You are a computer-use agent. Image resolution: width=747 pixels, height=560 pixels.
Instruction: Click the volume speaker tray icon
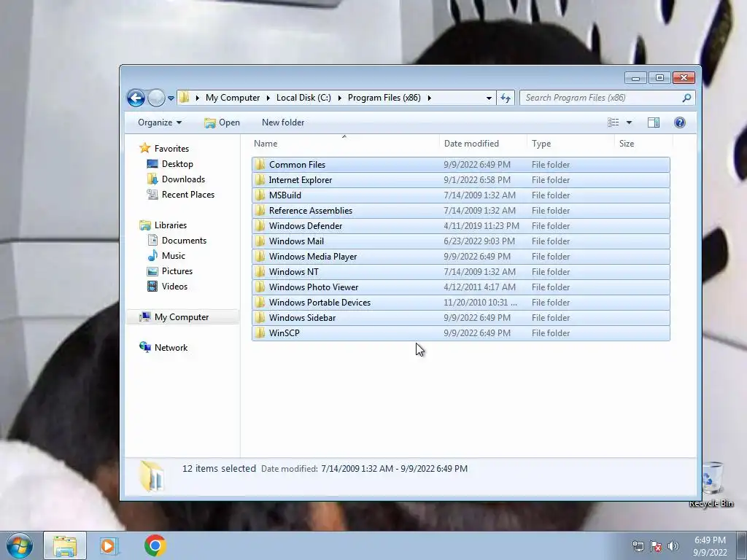tap(673, 547)
